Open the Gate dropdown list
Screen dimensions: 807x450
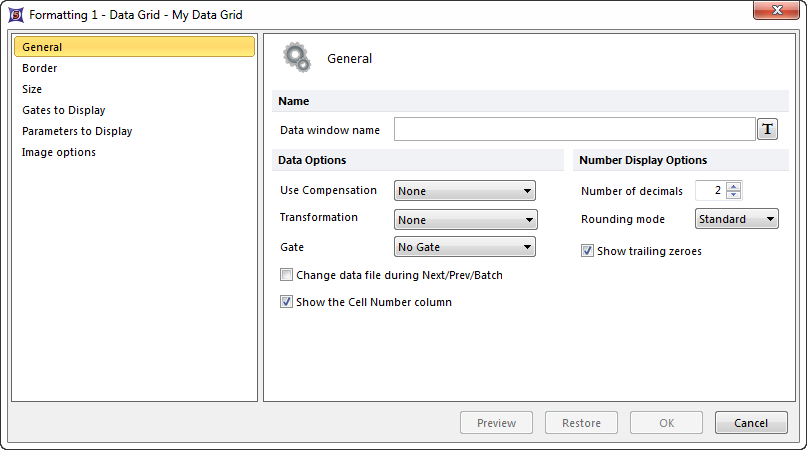[x=465, y=247]
